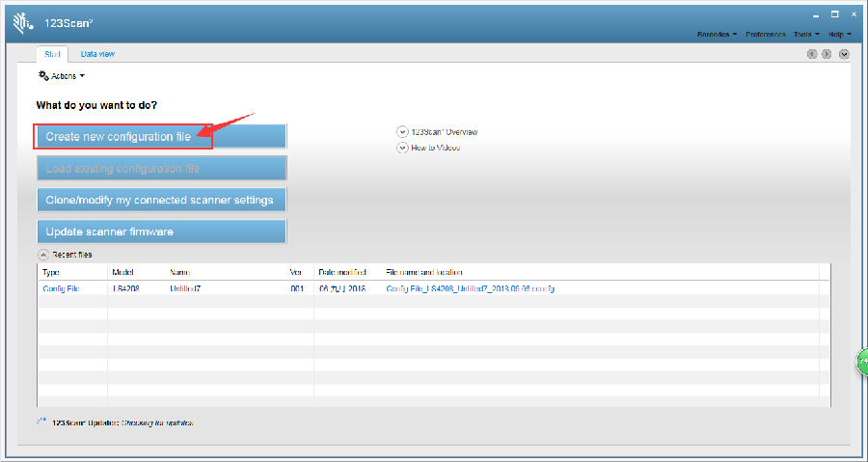Screen dimensions: 868x462
Task: Click Clone/modify my connected scanner settings
Action: tap(162, 200)
